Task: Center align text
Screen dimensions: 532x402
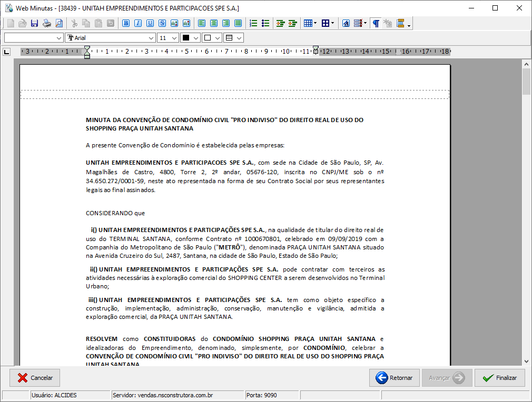Action: [x=214, y=23]
